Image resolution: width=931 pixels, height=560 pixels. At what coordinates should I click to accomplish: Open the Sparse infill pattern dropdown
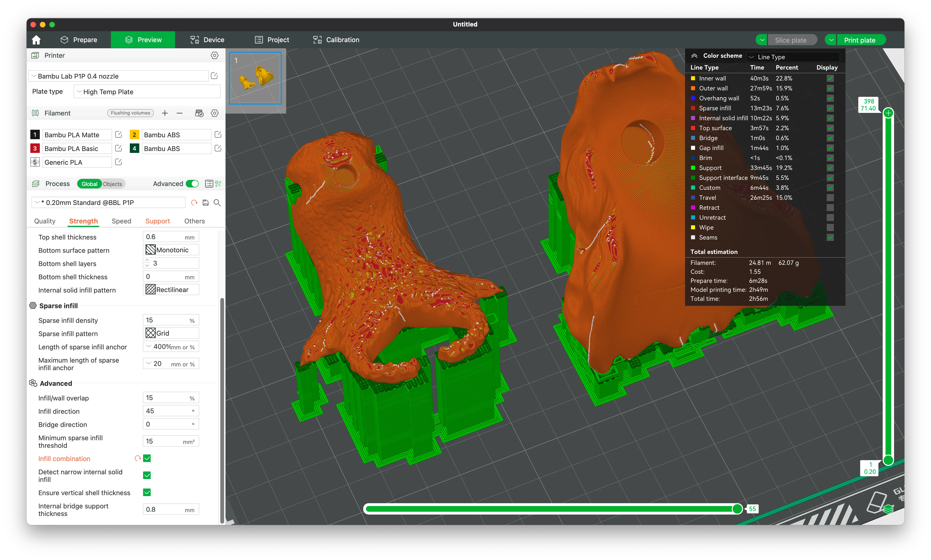coord(171,333)
